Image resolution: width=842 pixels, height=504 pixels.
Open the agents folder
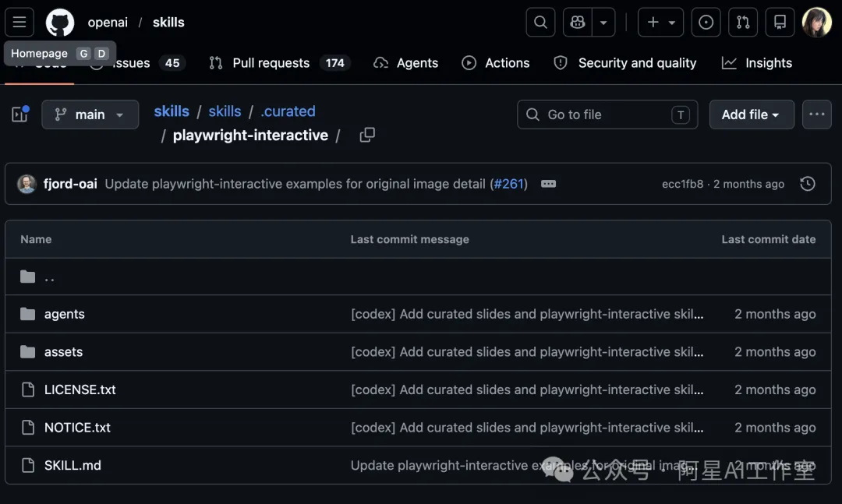coord(65,314)
